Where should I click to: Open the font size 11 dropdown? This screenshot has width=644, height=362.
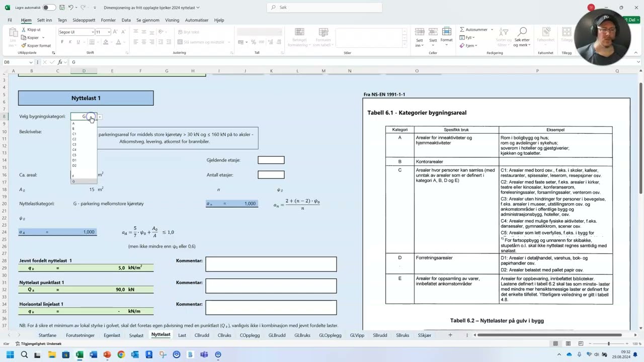(x=109, y=32)
